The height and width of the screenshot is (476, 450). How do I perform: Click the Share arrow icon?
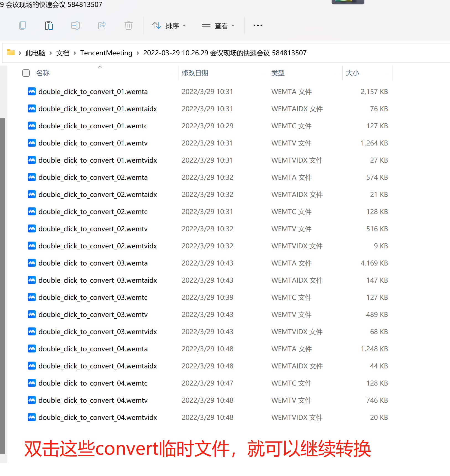102,25
